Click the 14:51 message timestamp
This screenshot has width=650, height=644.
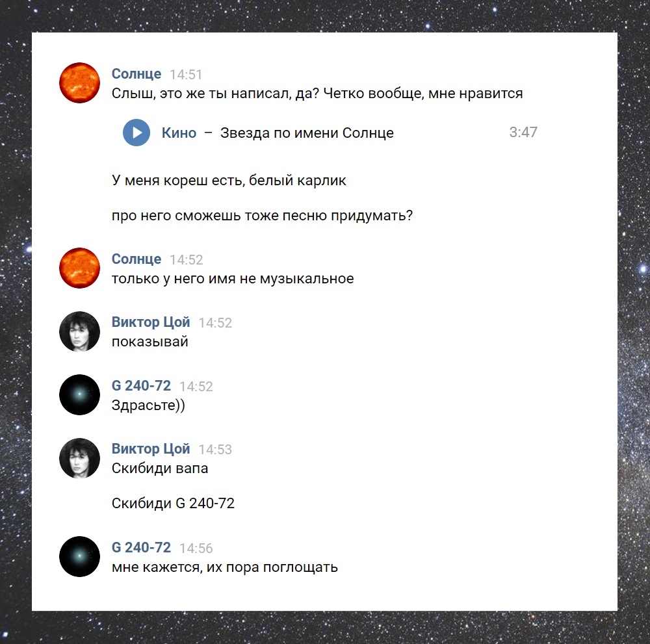click(x=186, y=75)
